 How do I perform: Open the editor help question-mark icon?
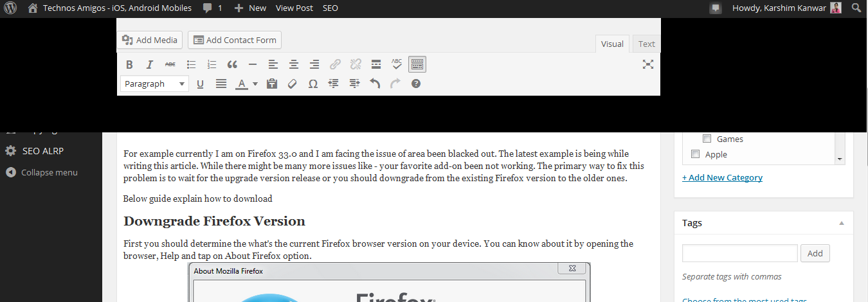point(416,84)
